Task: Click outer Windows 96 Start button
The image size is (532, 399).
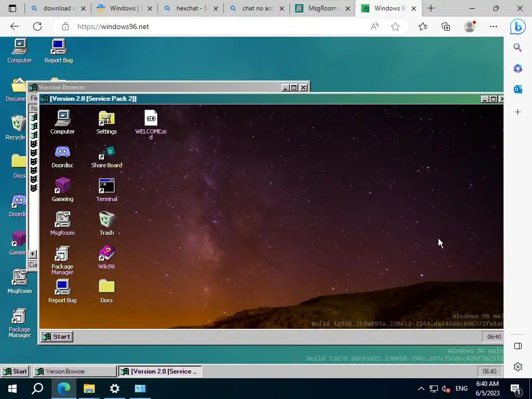Action: pyautogui.click(x=15, y=371)
